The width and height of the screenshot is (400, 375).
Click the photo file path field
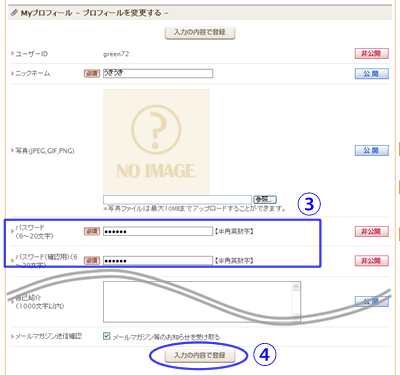177,200
